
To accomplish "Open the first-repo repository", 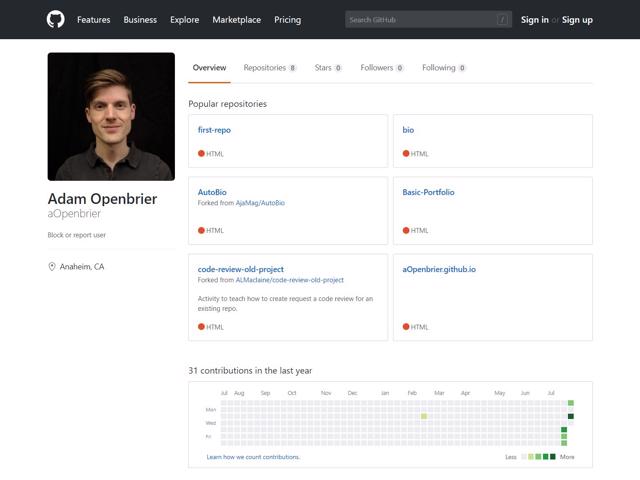I will click(214, 130).
